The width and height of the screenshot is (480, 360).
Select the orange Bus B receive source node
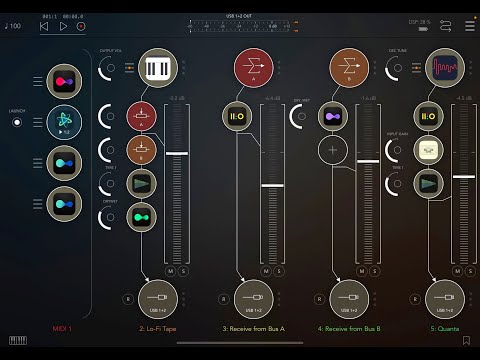[x=349, y=68]
